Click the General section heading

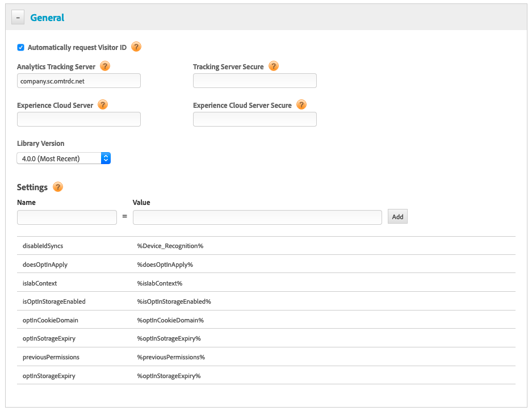tap(47, 18)
